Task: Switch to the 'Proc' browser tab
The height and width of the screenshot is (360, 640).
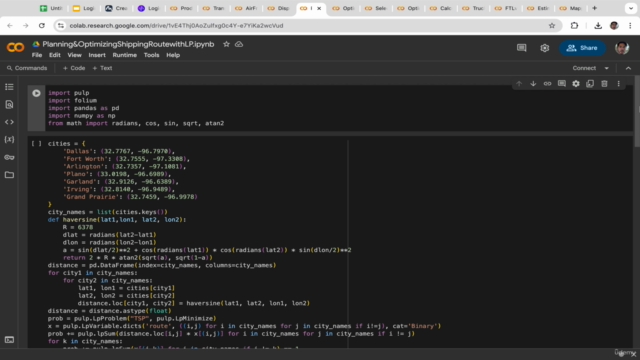Action: pyautogui.click(x=181, y=8)
